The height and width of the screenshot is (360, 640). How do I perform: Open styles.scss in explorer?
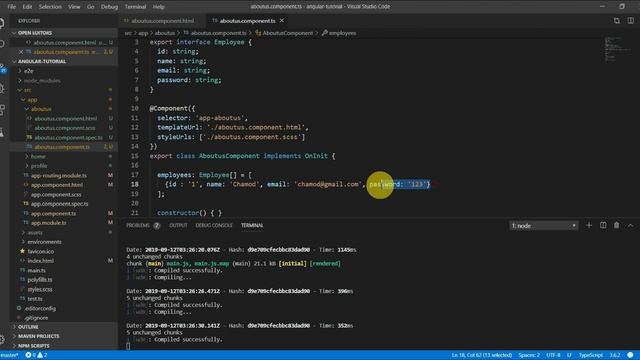[40, 289]
